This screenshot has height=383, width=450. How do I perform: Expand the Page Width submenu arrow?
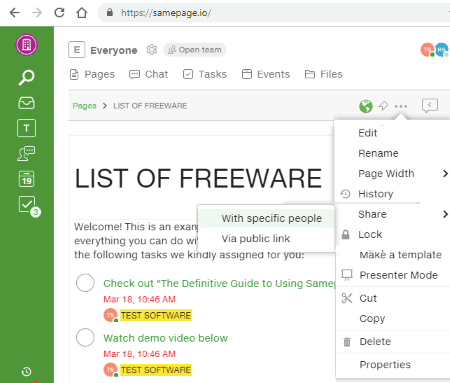pos(445,173)
